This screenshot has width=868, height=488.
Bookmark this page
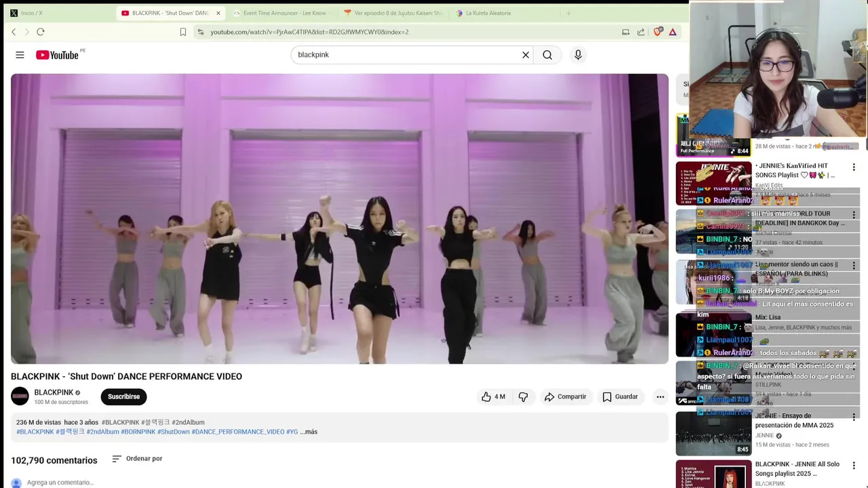click(x=183, y=32)
